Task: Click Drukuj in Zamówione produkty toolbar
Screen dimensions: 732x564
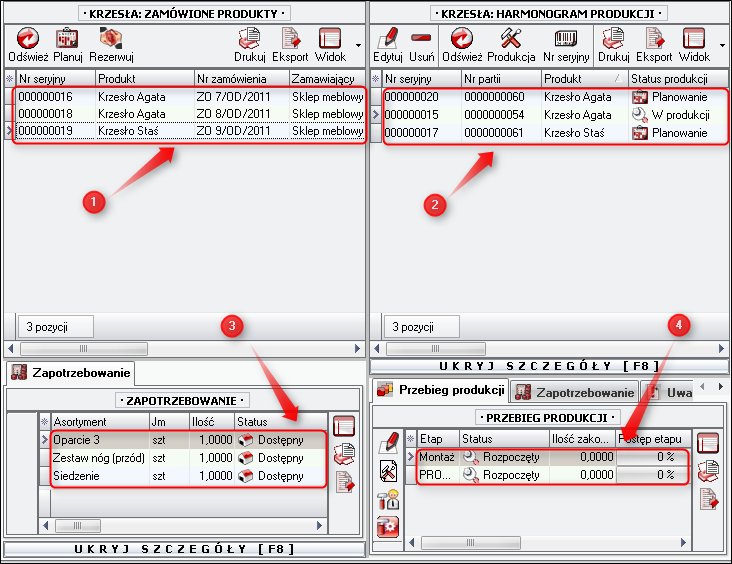Action: tap(250, 45)
